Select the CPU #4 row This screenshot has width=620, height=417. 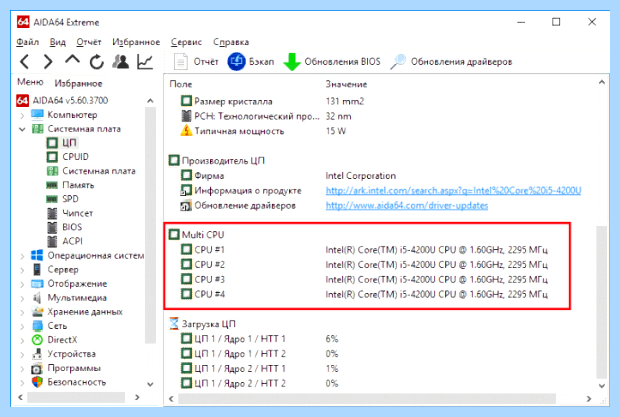pos(364,294)
